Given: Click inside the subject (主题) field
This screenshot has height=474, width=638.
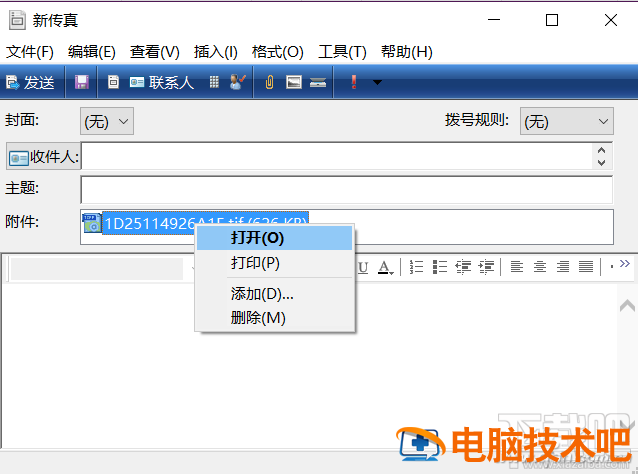Looking at the screenshot, I should (346, 190).
